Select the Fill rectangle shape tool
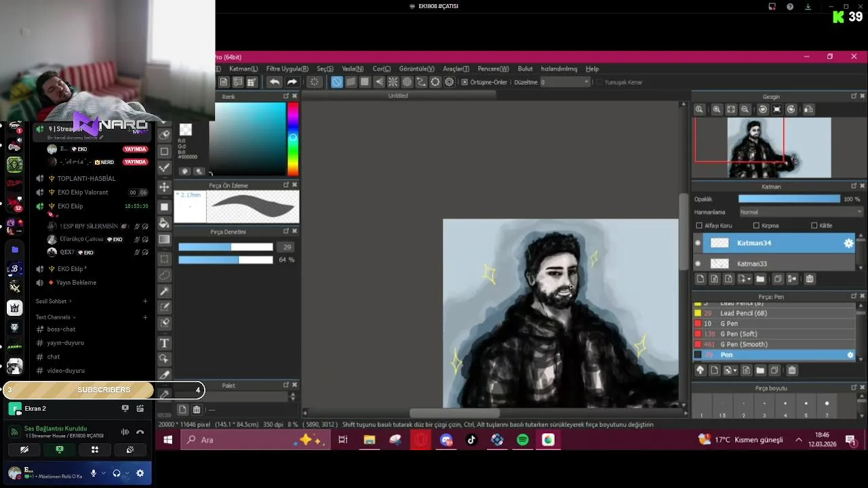The image size is (868, 488). pyautogui.click(x=164, y=207)
